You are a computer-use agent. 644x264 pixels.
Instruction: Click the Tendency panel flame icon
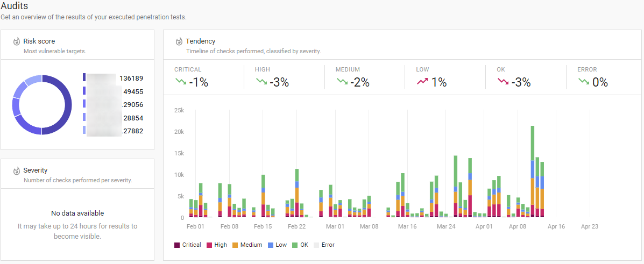(x=179, y=41)
